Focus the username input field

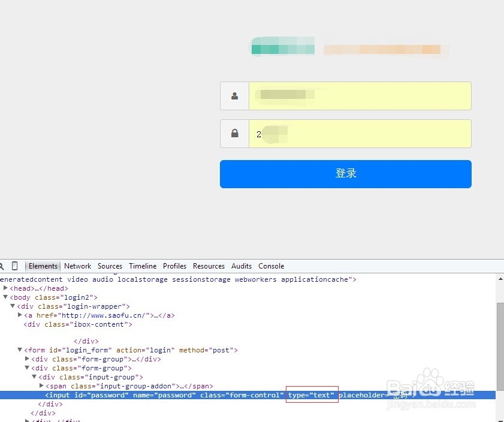coord(360,96)
